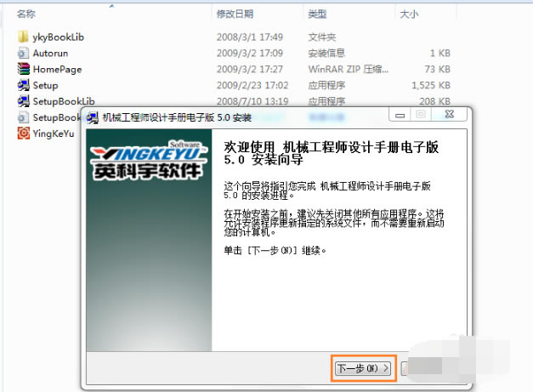The image size is (533, 392).
Task: Select the HomePage file name
Action: (x=57, y=70)
